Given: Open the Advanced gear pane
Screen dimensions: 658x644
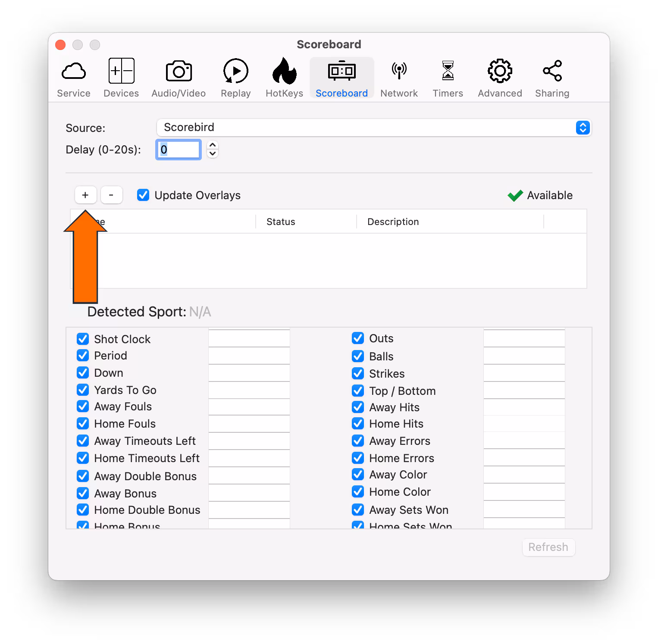Looking at the screenshot, I should (500, 79).
